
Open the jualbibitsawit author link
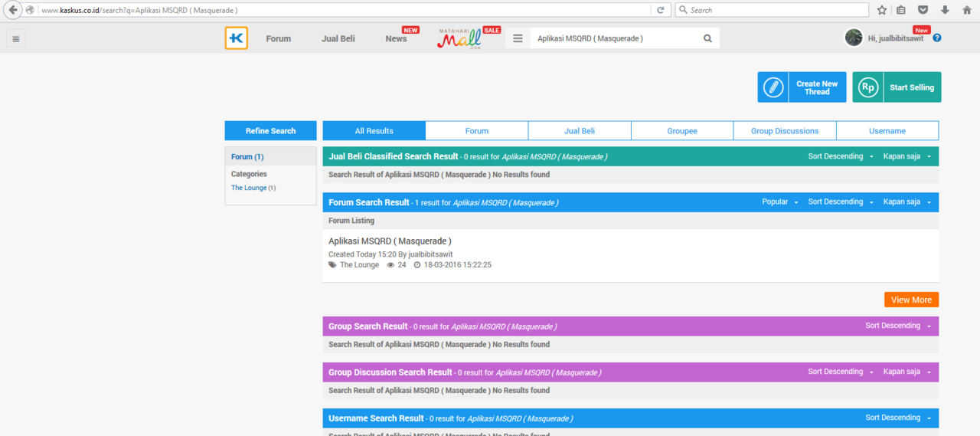[430, 254]
